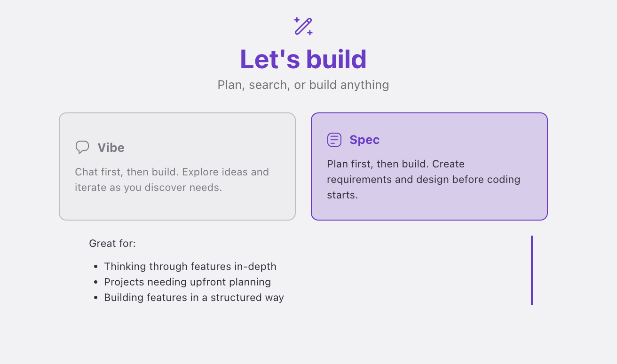Choose the Vibe mode option card

[177, 166]
